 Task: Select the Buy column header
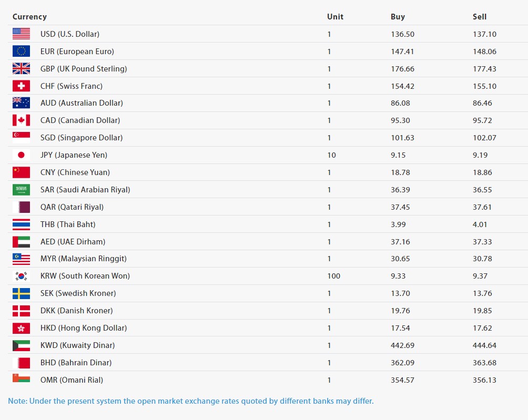click(398, 17)
